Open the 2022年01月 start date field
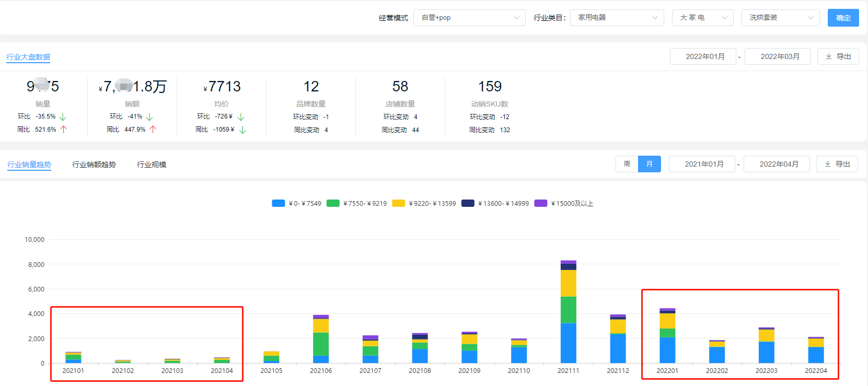The height and width of the screenshot is (386, 868). [703, 56]
